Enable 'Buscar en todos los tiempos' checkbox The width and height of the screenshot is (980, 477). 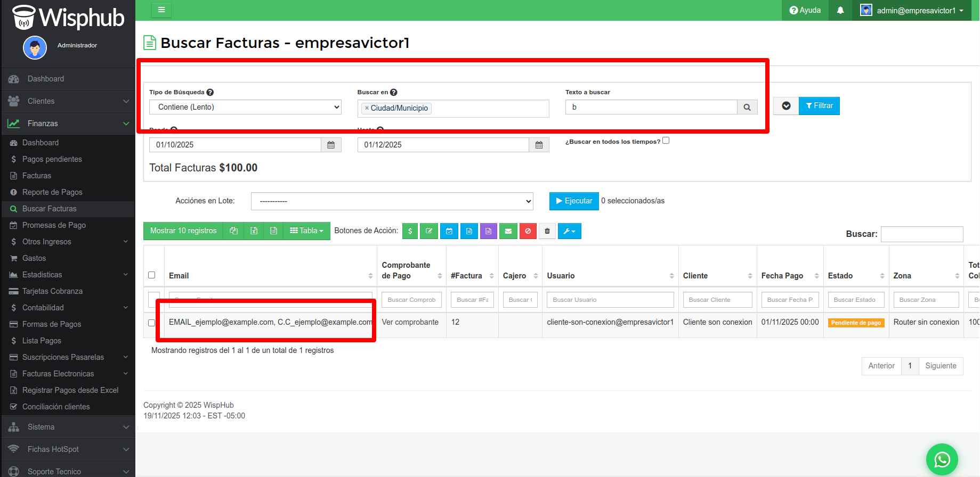click(666, 141)
